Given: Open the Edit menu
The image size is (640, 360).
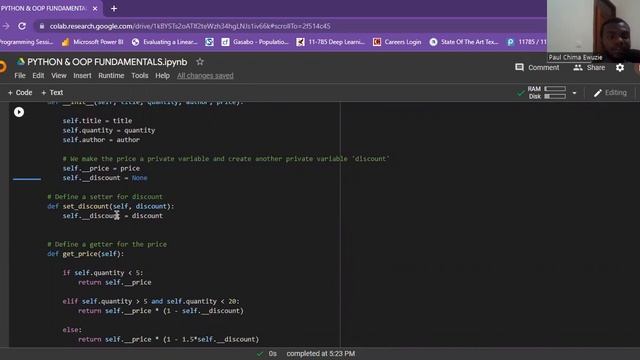Looking at the screenshot, I should tap(38, 76).
